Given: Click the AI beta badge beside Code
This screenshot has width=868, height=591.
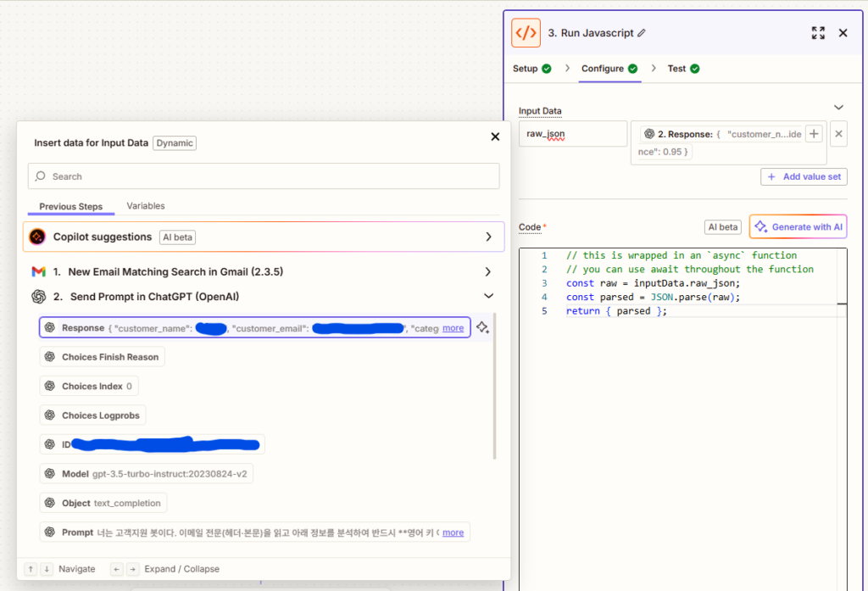Looking at the screenshot, I should pos(722,227).
